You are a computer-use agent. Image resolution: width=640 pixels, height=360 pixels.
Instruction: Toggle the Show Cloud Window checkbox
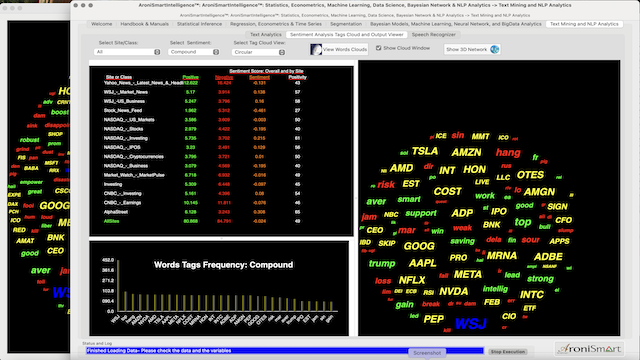tap(378, 48)
